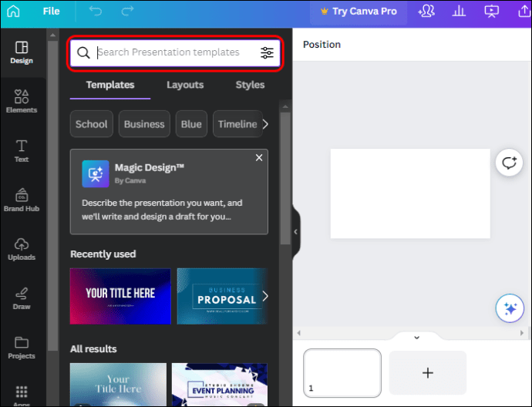Open the Projects sidebar panel
The width and height of the screenshot is (532, 407).
tap(22, 348)
